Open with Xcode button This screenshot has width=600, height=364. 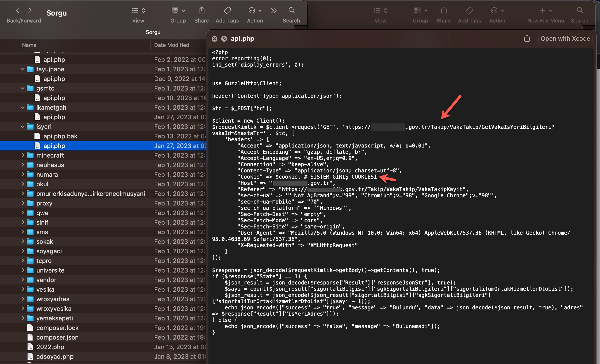pos(565,38)
